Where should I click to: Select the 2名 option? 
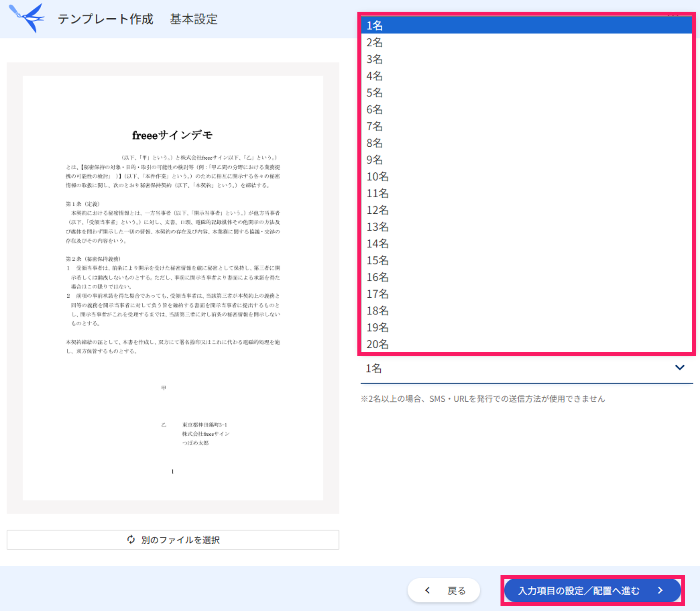coord(527,42)
